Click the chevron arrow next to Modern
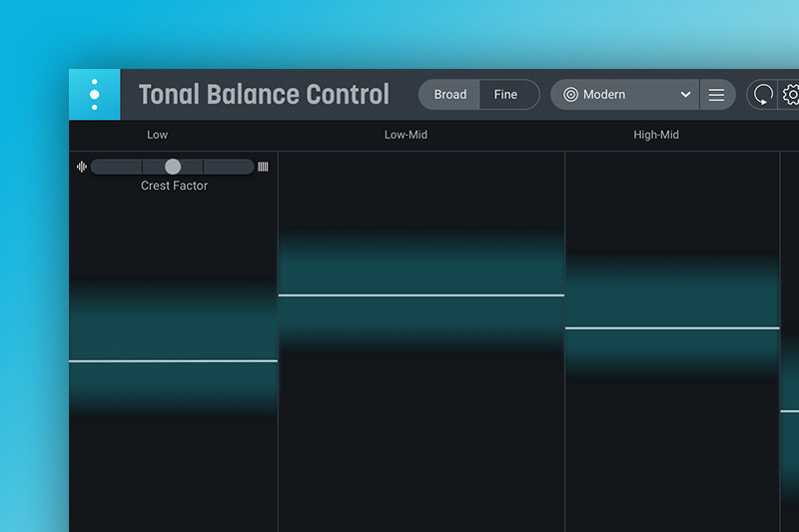799x532 pixels. (685, 95)
